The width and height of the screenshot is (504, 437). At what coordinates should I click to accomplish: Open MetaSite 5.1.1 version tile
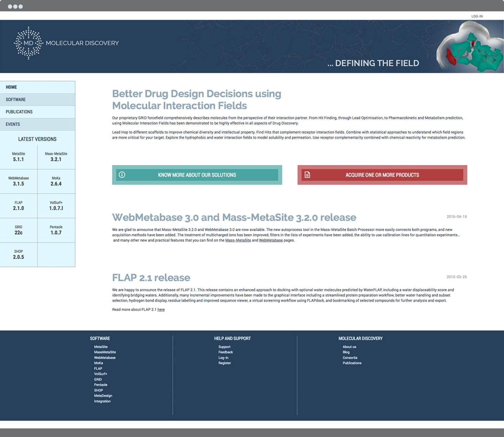[19, 157]
